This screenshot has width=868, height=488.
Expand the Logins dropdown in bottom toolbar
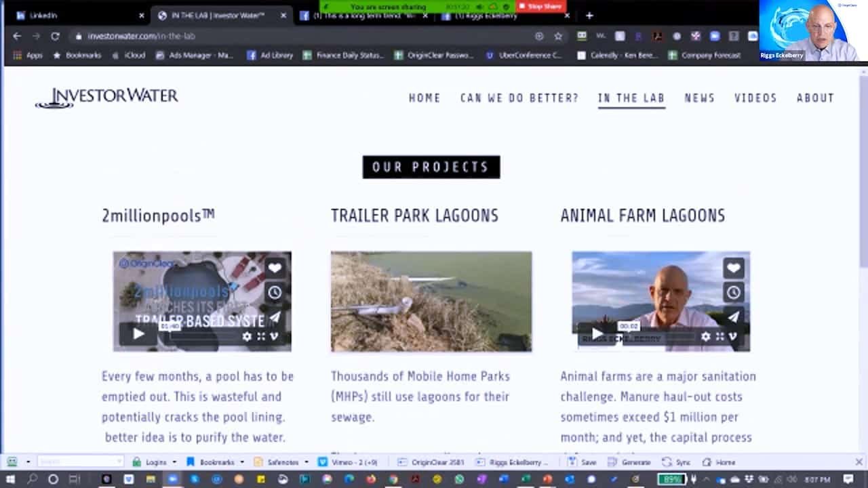pyautogui.click(x=174, y=462)
